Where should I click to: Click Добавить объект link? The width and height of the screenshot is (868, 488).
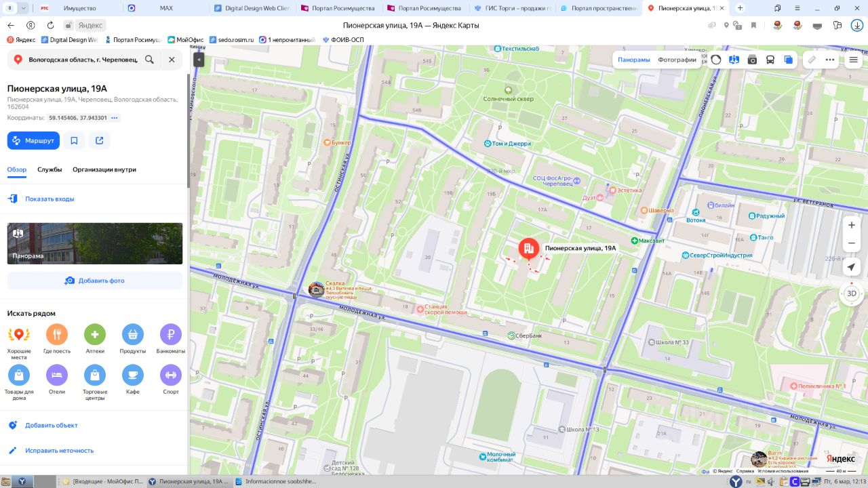[52, 426]
